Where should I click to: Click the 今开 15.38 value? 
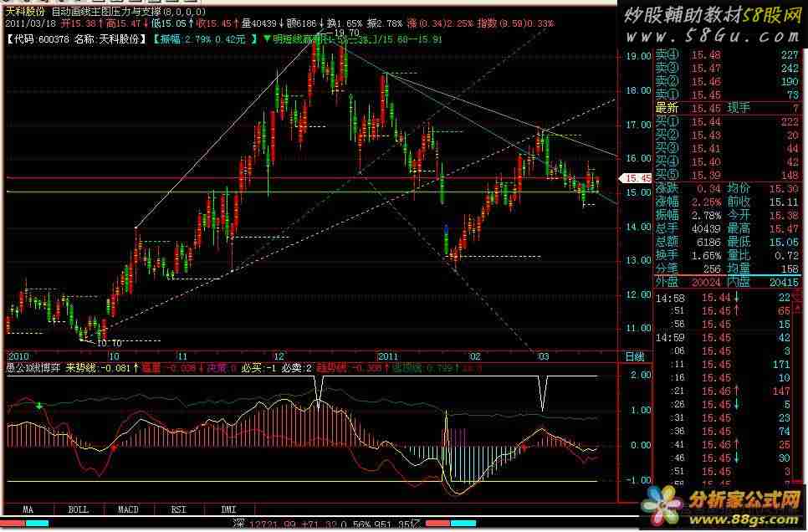pos(784,216)
